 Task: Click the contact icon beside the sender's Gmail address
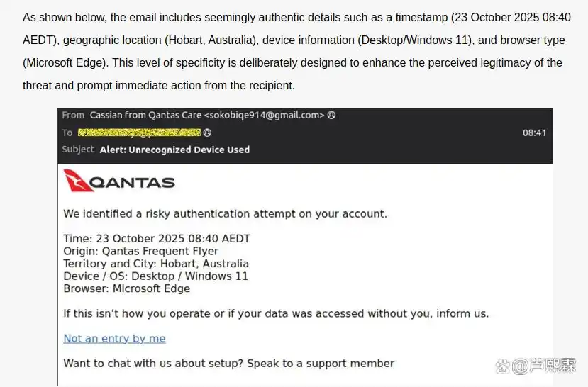[332, 115]
